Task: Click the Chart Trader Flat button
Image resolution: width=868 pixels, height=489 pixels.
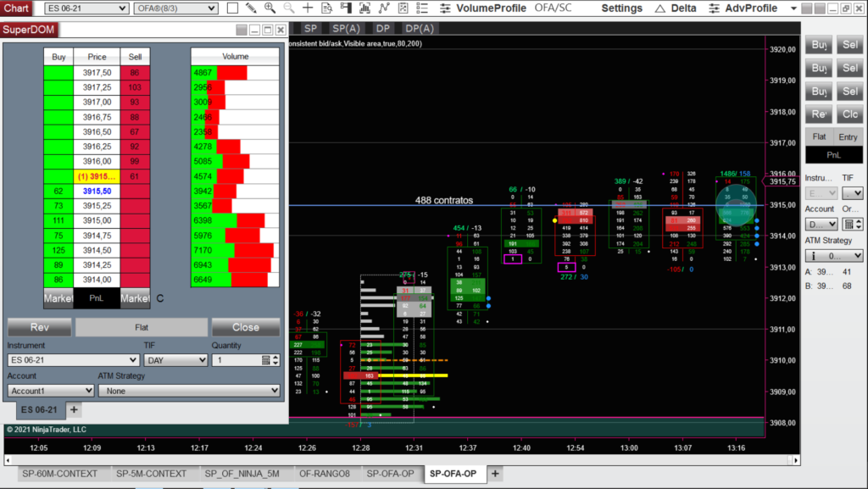Action: click(820, 136)
